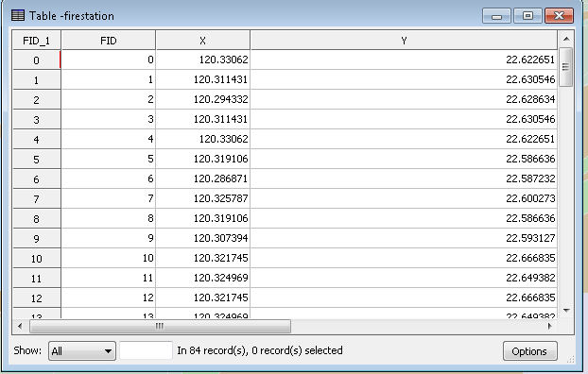
Task: Click the vertical scrollbar down arrow
Action: coord(566,311)
